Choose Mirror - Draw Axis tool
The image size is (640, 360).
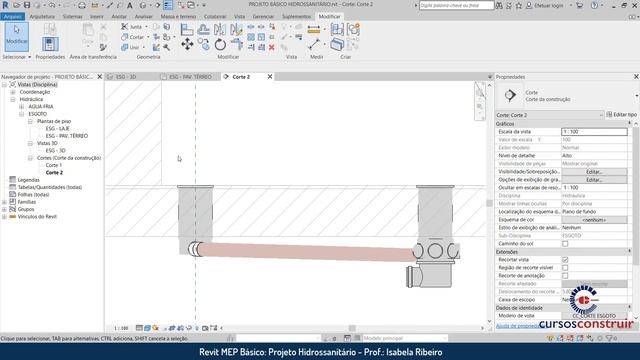(x=236, y=29)
